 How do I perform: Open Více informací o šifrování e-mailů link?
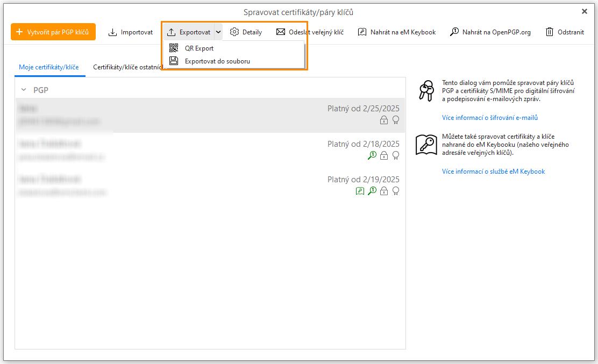[489, 118]
